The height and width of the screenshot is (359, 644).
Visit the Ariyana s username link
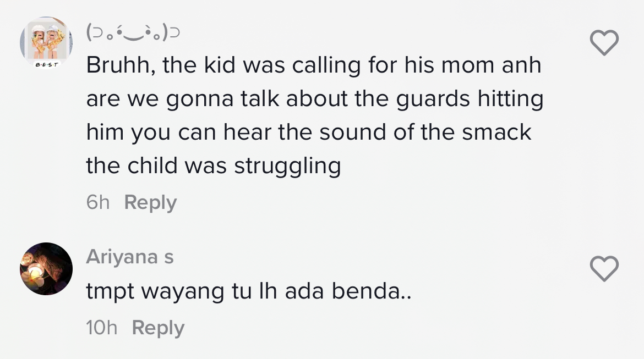pyautogui.click(x=130, y=257)
